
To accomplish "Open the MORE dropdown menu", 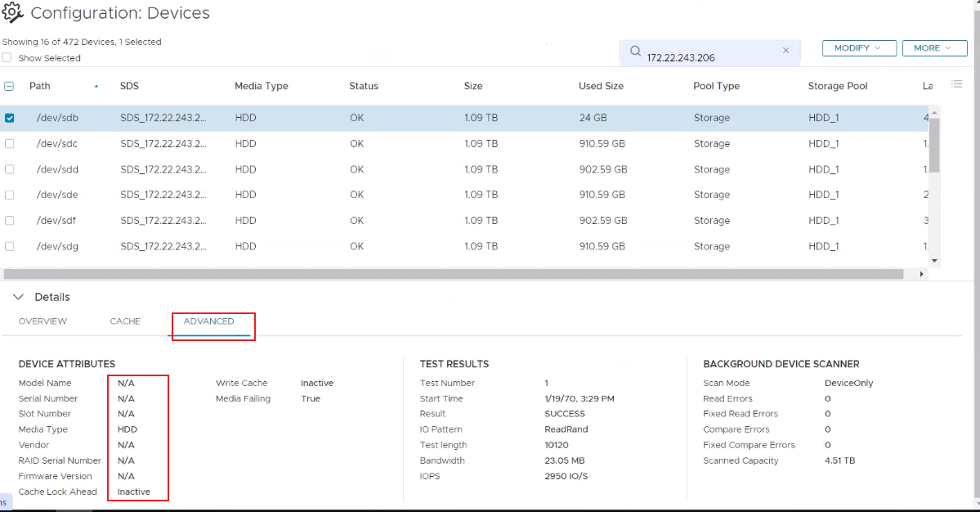I will [x=933, y=48].
